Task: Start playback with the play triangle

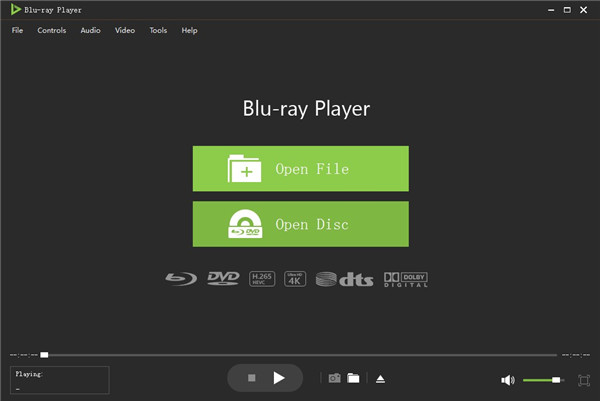Action: pyautogui.click(x=279, y=378)
